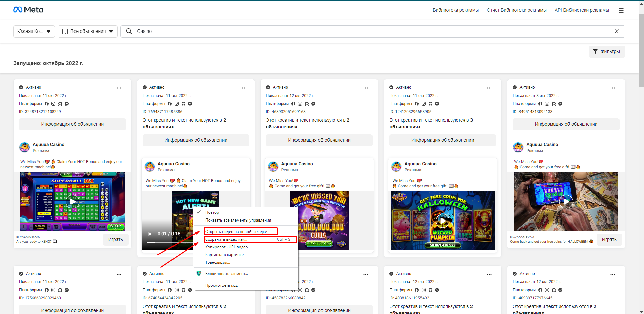Click the Aquuua Casino avatar in ad 849514313094133

click(518, 147)
